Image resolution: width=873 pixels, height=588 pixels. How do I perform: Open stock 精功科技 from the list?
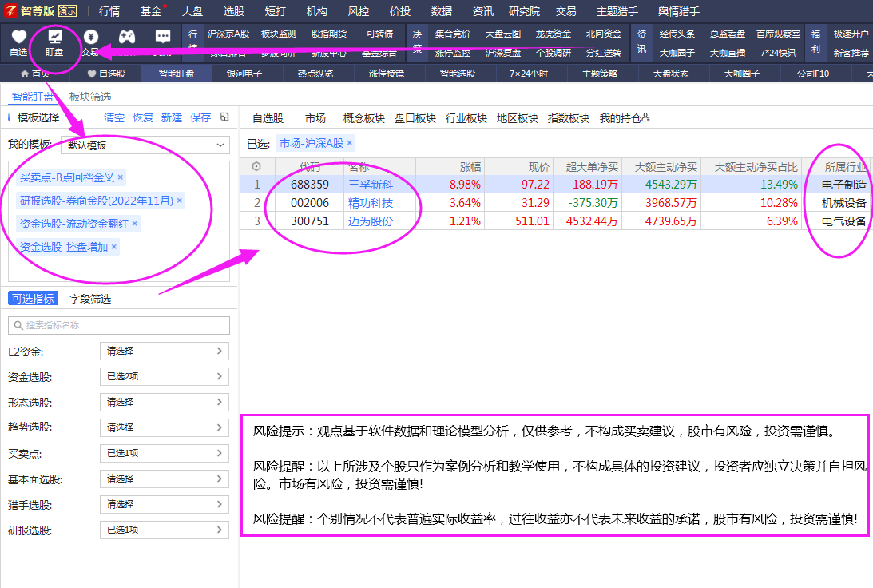click(371, 203)
